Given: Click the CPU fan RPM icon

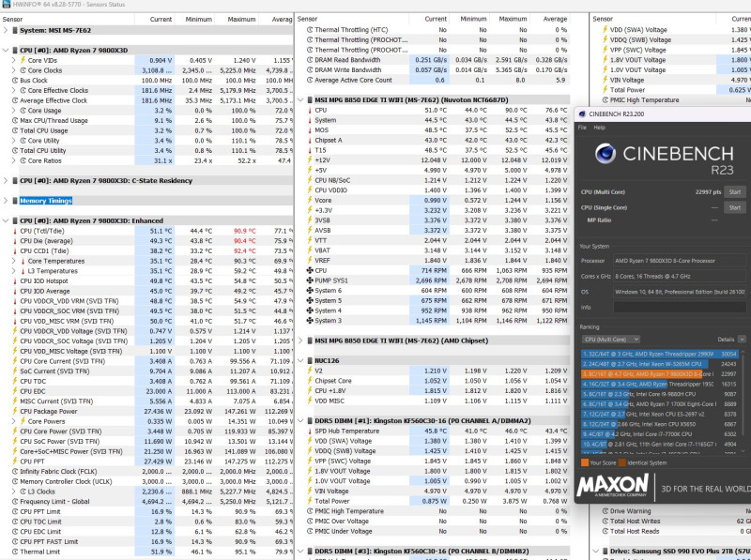Looking at the screenshot, I should [310, 270].
